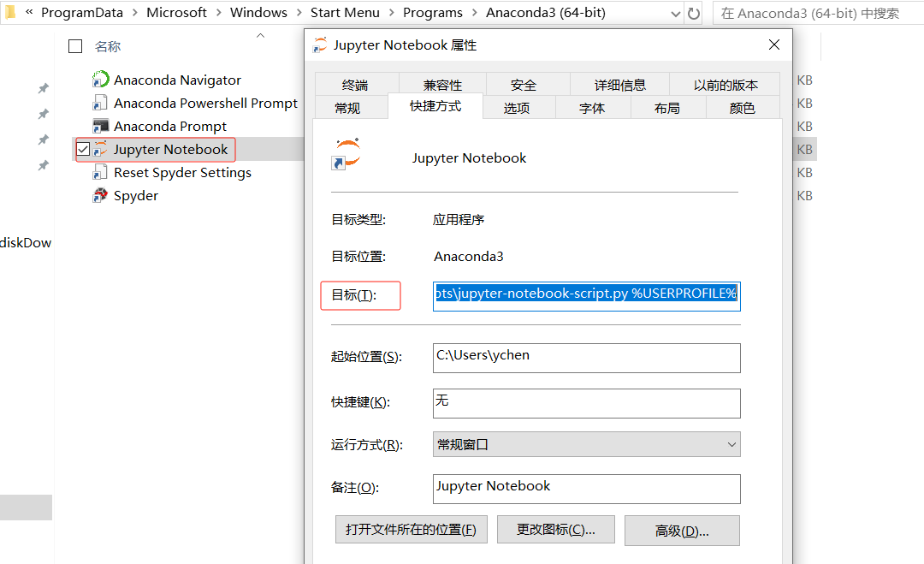Click the 名称 column header
Image resolution: width=924 pixels, height=564 pixels.
(107, 46)
